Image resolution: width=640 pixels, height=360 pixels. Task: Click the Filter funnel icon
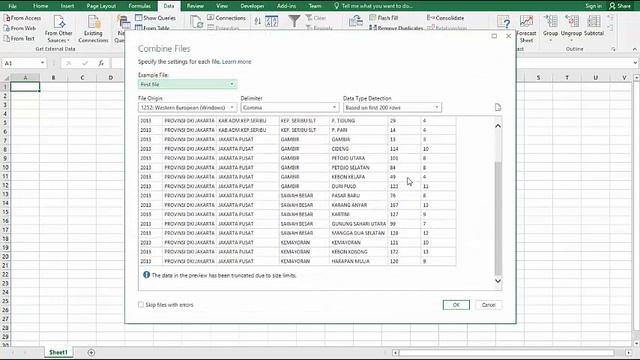(x=294, y=21)
